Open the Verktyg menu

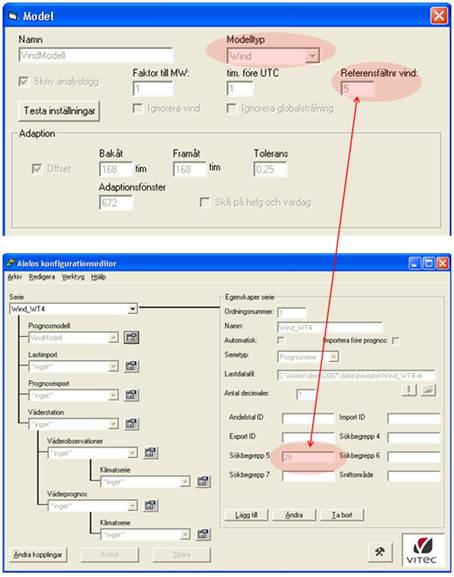73,277
